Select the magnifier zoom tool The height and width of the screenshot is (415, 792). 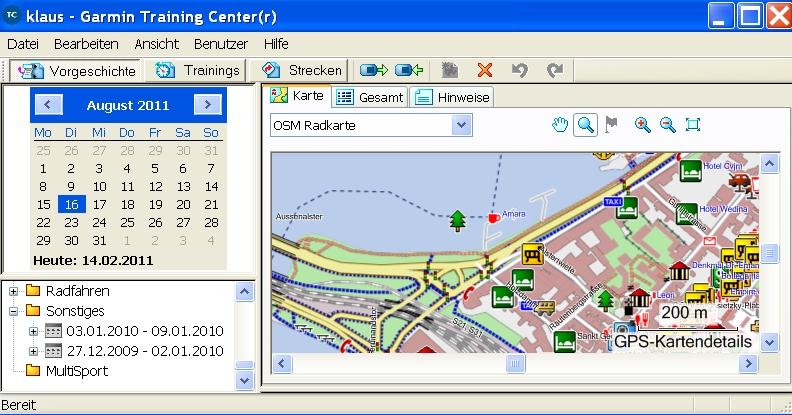click(x=585, y=125)
